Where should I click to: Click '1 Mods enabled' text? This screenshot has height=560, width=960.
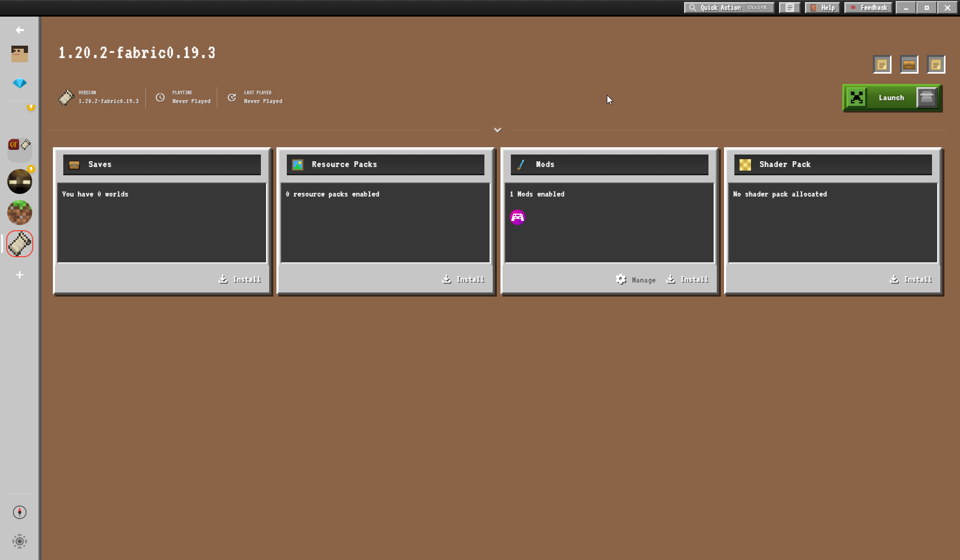[537, 194]
